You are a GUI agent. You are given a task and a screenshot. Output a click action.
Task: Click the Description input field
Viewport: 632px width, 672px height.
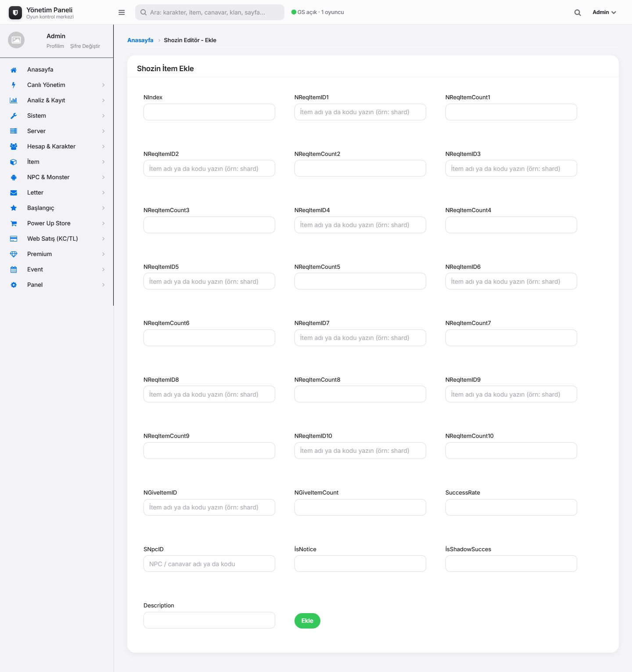209,620
